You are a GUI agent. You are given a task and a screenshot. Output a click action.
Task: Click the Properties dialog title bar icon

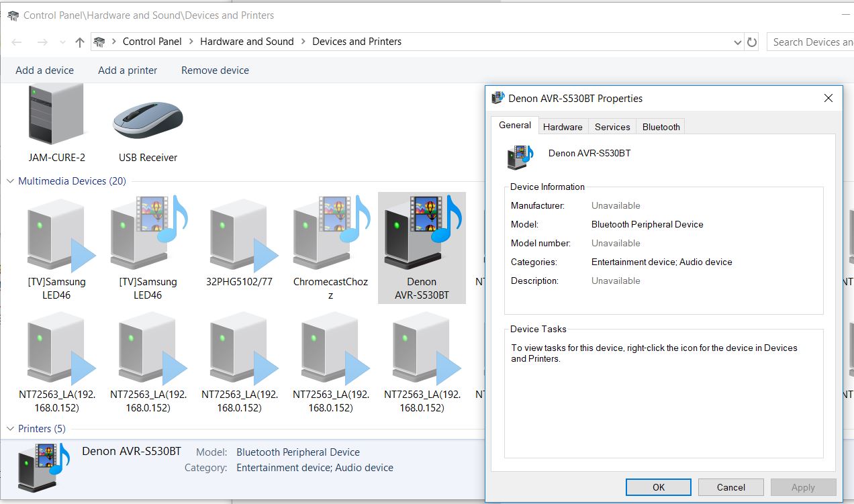tap(497, 98)
